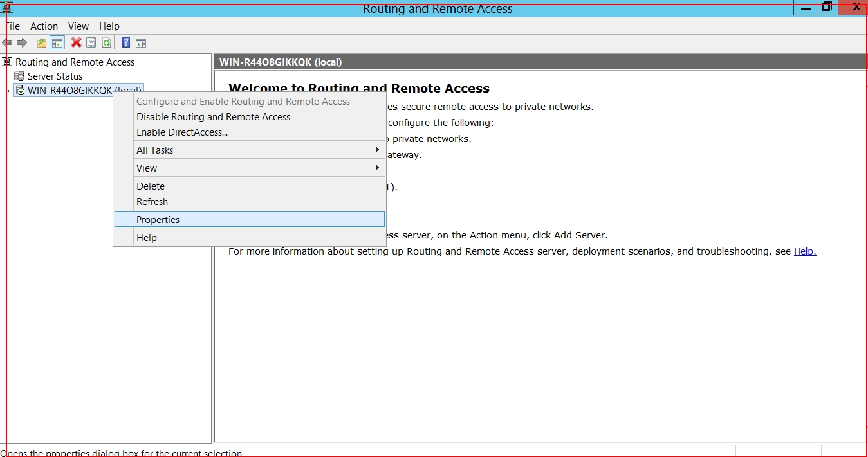868x457 pixels.
Task: Open the Action menu in the menu bar
Action: point(44,26)
